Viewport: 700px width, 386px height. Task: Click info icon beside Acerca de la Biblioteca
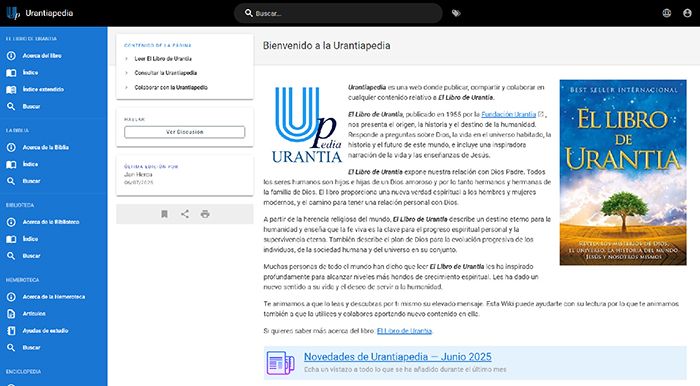point(11,222)
